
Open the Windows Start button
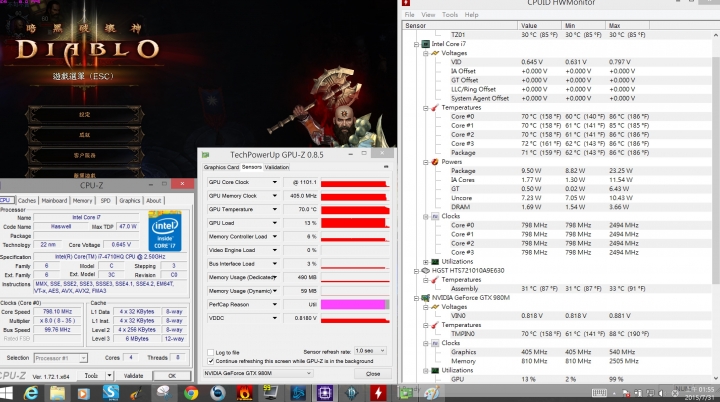click(6, 393)
